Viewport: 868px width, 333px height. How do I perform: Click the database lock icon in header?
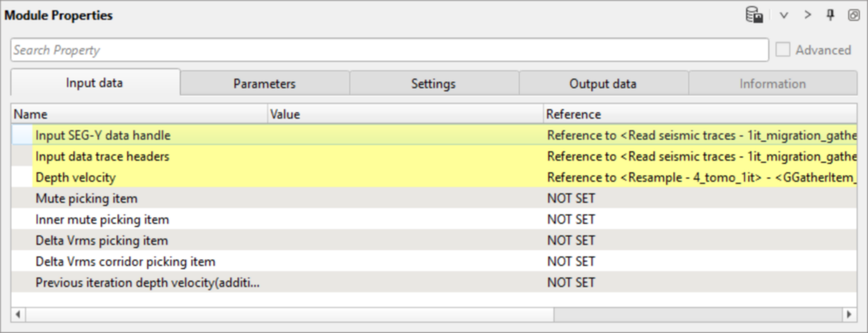click(x=754, y=15)
